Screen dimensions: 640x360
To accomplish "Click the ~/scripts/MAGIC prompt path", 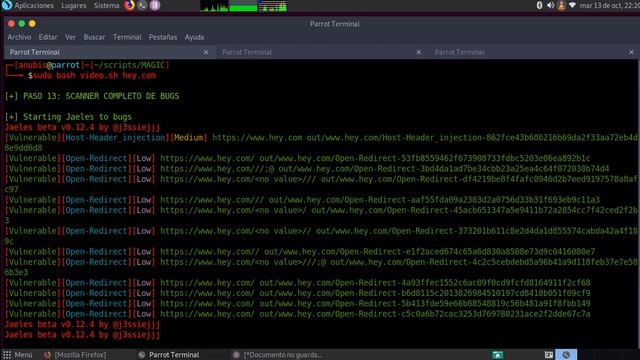I will 130,65.
